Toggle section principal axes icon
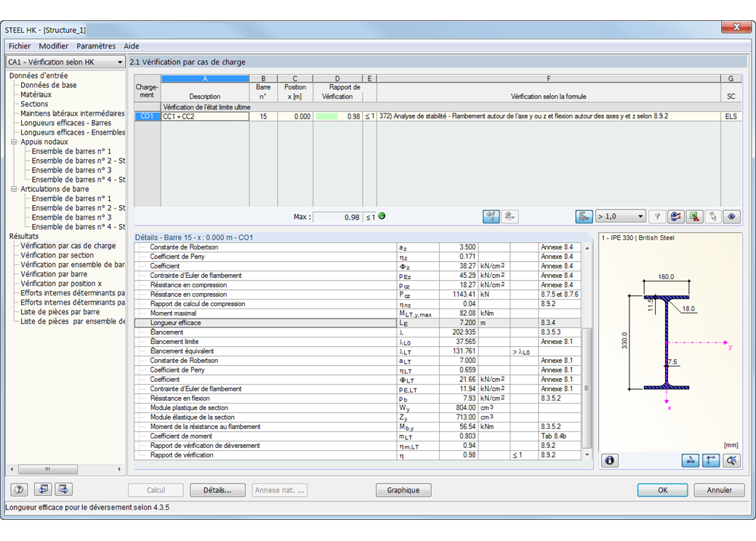Viewport: 756px width, 541px height. [x=711, y=460]
